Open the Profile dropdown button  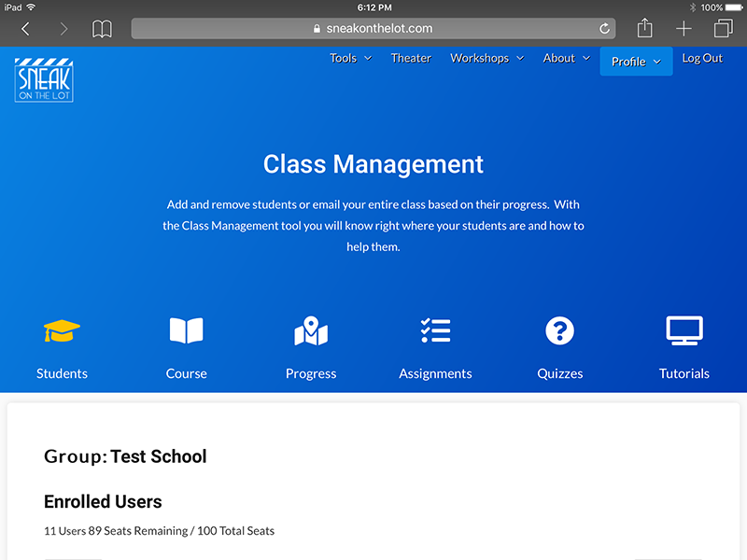(637, 62)
